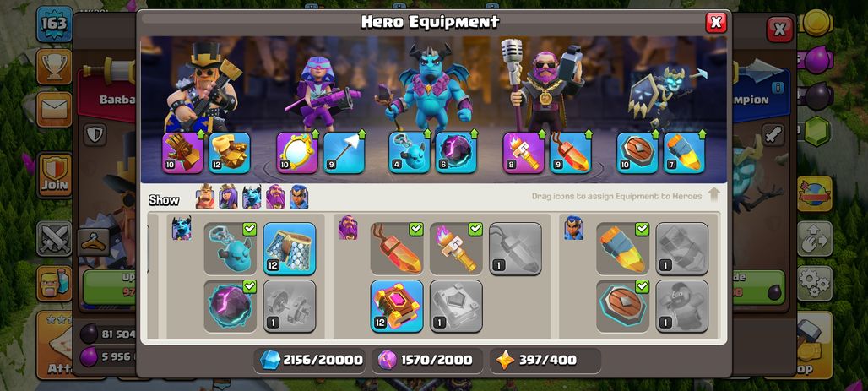Screen dimensions: 868x391
Task: Select the level 12 chainmail shorts equipment
Action: click(290, 248)
